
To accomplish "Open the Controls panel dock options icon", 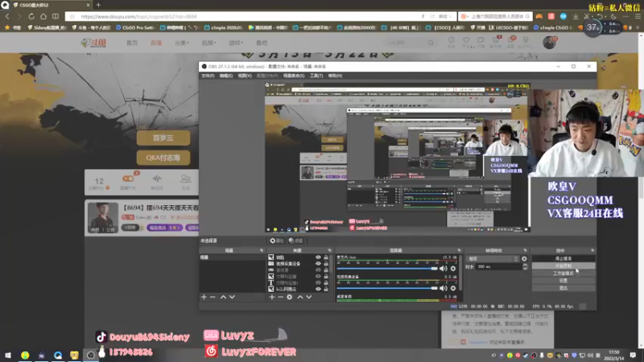I will [592, 250].
